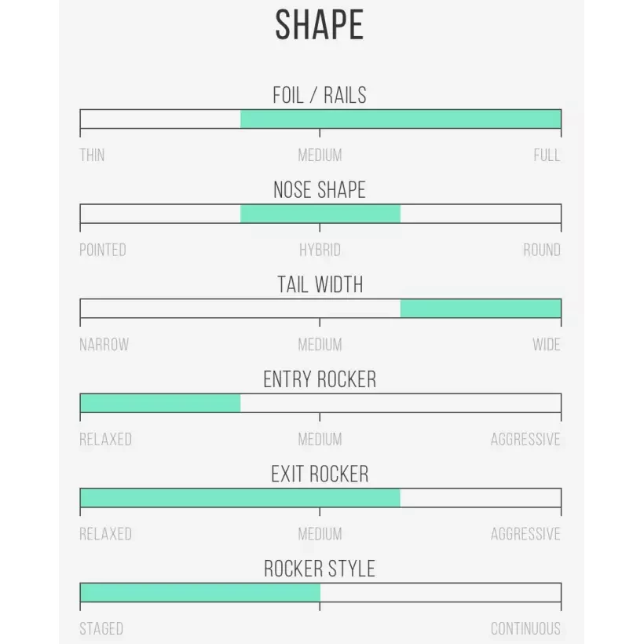This screenshot has width=644, height=644.
Task: Select the POINTED nose shape label
Action: [x=103, y=251]
